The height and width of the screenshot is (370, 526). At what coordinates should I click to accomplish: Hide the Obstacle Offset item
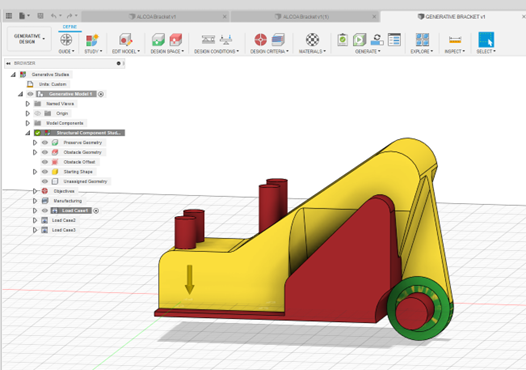[x=45, y=162]
